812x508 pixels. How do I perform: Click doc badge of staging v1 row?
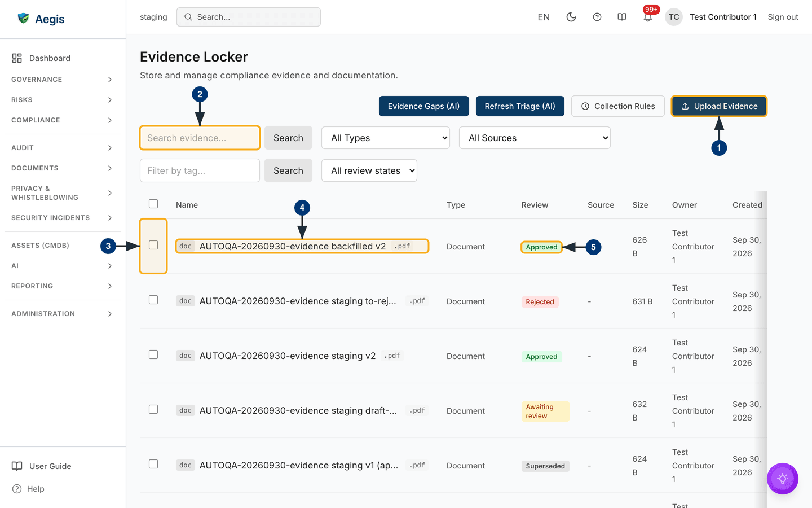click(x=186, y=465)
